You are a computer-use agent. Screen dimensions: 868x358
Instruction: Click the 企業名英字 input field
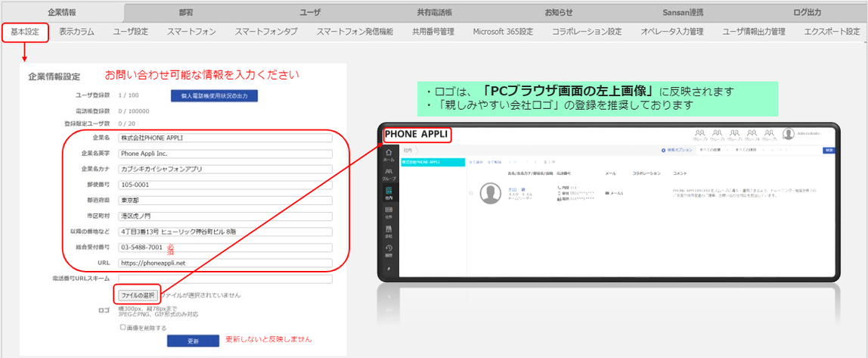tap(225, 154)
